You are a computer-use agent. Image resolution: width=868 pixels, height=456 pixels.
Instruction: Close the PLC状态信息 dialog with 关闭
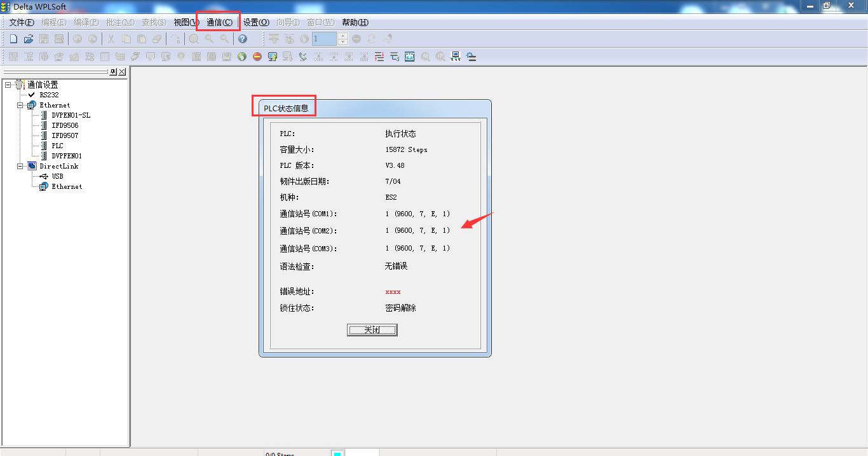pyautogui.click(x=372, y=330)
